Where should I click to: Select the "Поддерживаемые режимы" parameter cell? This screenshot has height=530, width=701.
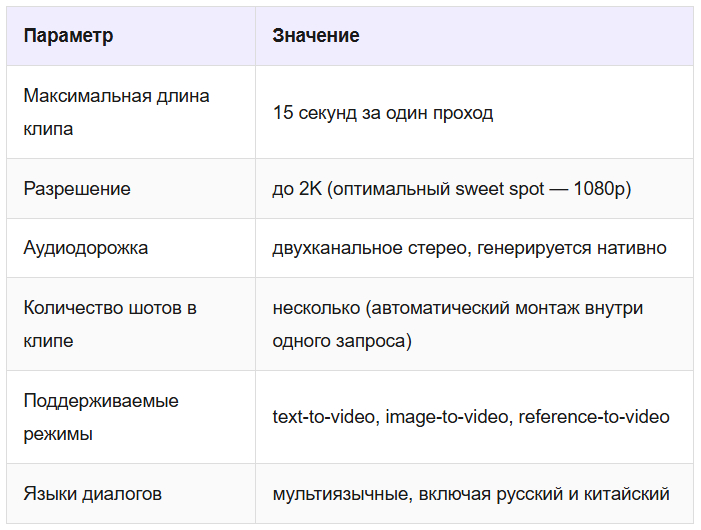click(x=101, y=417)
